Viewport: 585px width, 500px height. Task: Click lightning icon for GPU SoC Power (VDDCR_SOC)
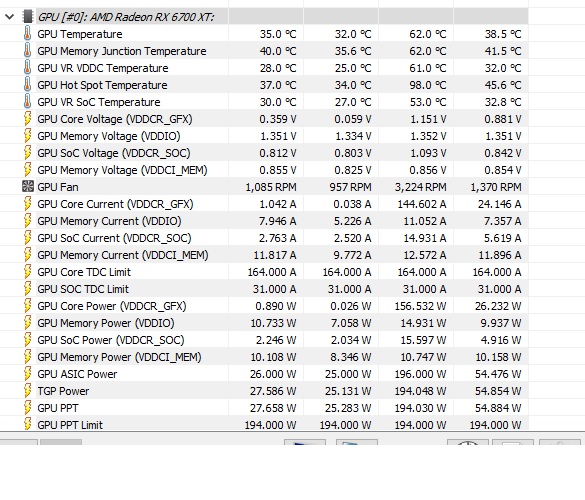coord(27,340)
